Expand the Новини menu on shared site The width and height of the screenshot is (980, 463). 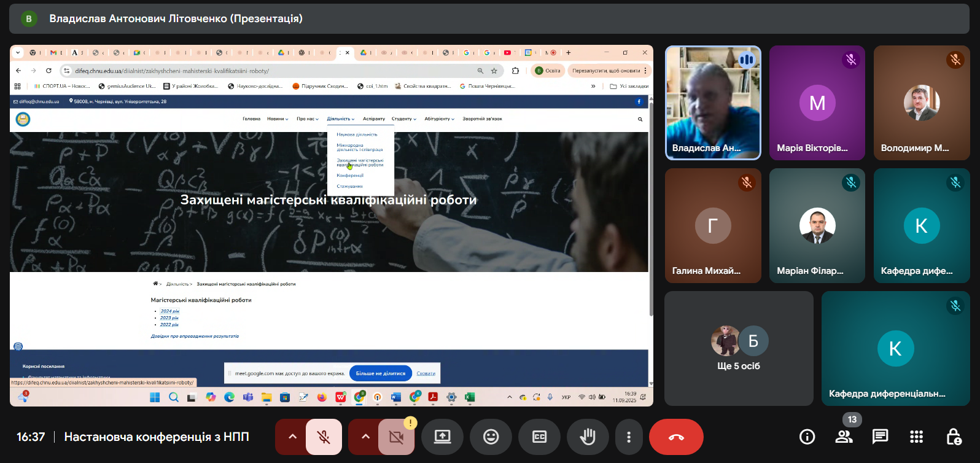coord(278,119)
